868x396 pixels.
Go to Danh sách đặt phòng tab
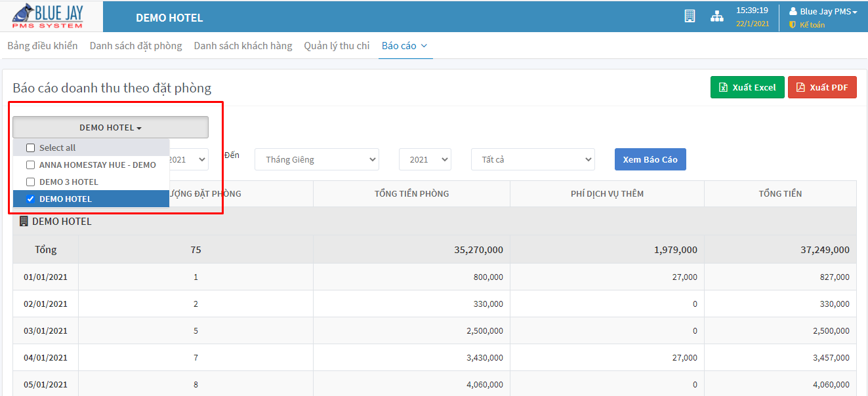click(136, 46)
